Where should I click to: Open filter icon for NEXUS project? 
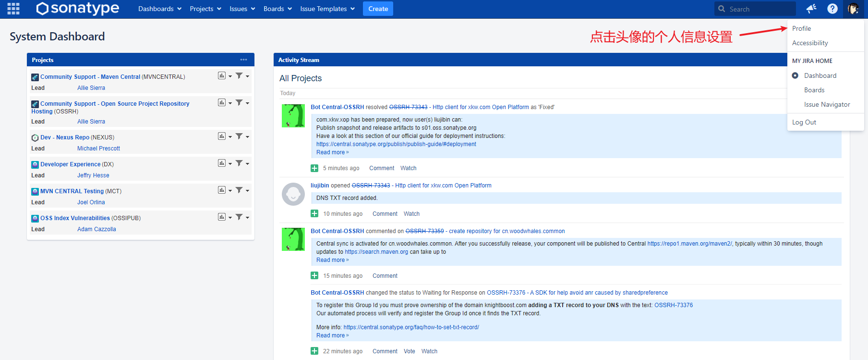(239, 136)
